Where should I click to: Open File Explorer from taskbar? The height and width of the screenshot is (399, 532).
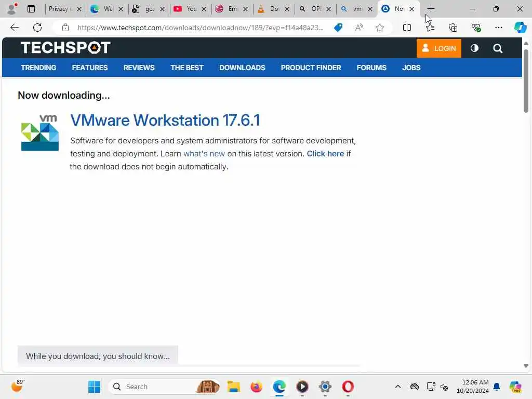tap(233, 387)
